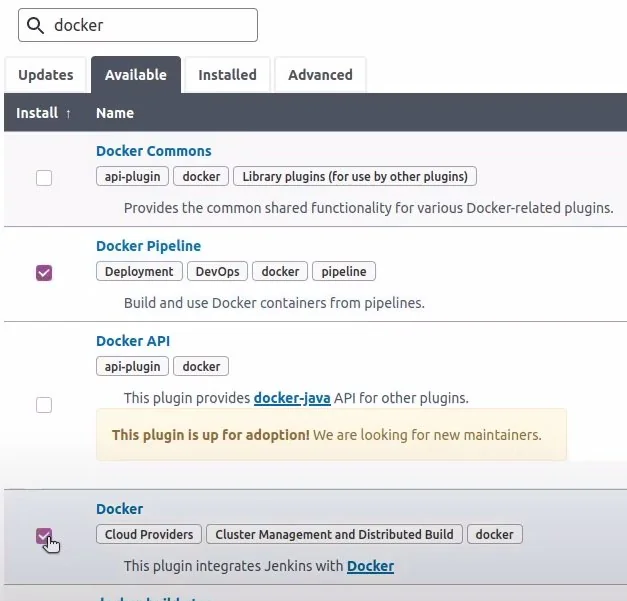Image resolution: width=627 pixels, height=601 pixels.
Task: Click docker tag under Docker Pipeline
Action: (x=280, y=272)
